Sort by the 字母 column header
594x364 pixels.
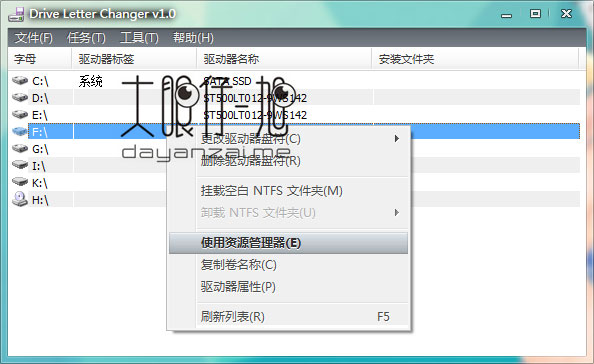pos(40,59)
